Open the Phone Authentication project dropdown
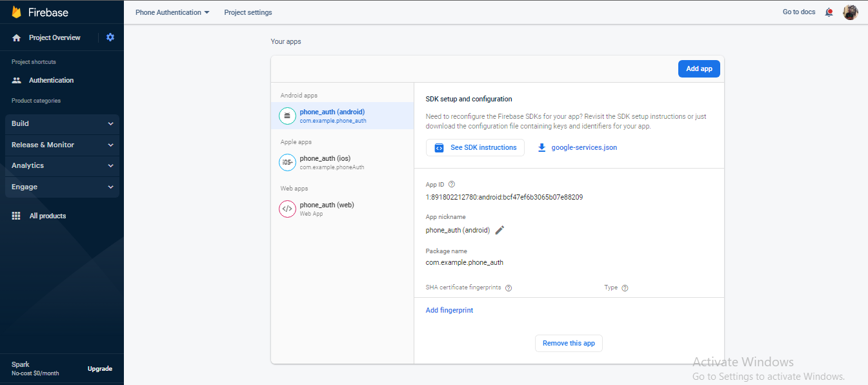The width and height of the screenshot is (868, 385). (x=172, y=12)
